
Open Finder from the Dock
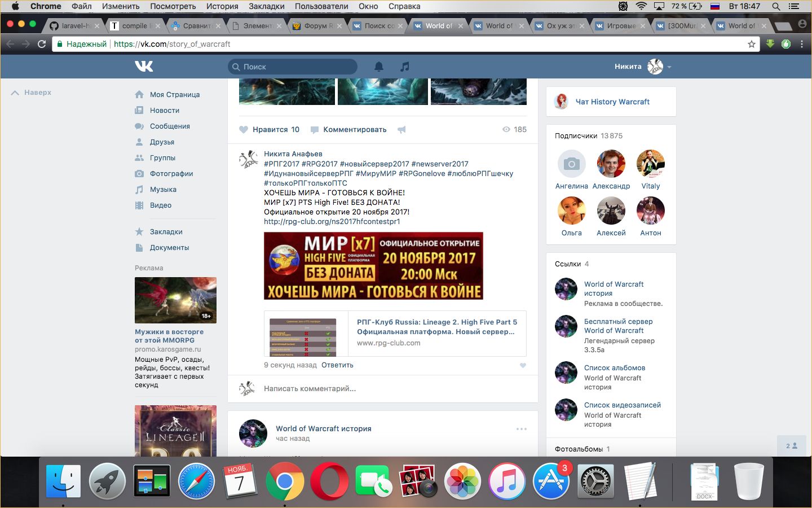(63, 481)
